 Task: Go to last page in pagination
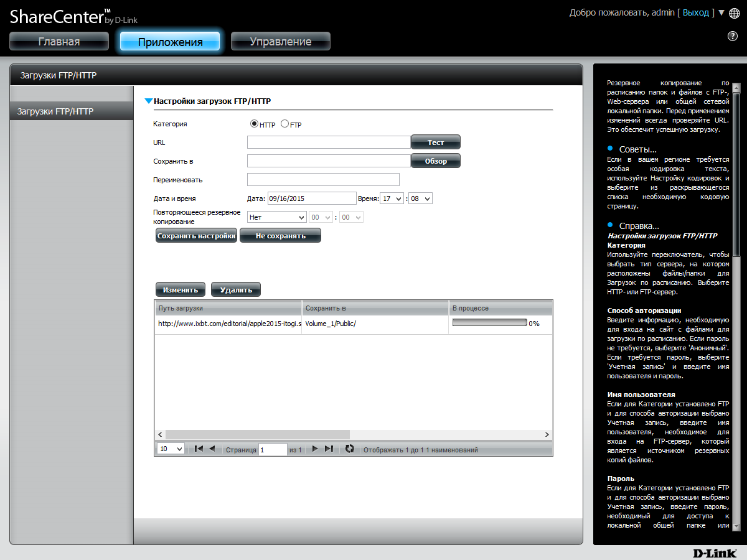pos(329,449)
